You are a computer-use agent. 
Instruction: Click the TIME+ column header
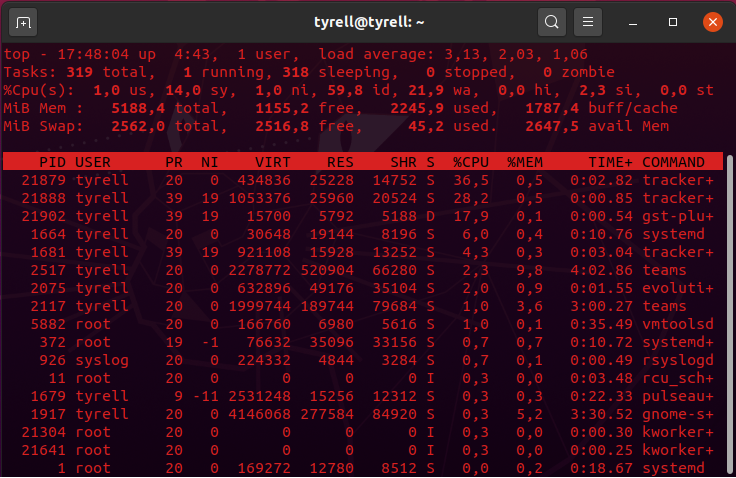[610, 162]
